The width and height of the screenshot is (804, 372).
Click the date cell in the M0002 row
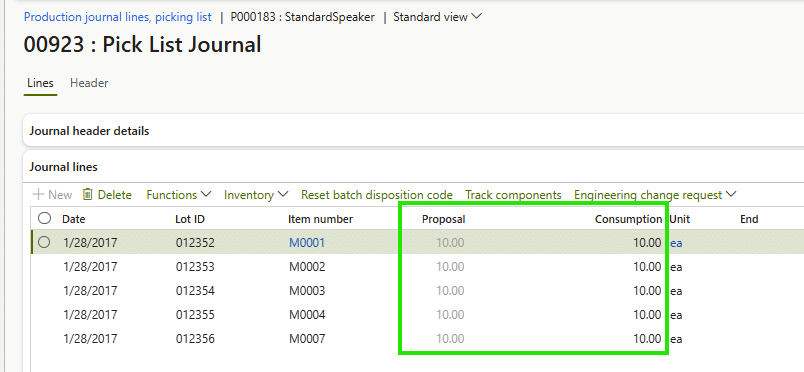tap(90, 267)
